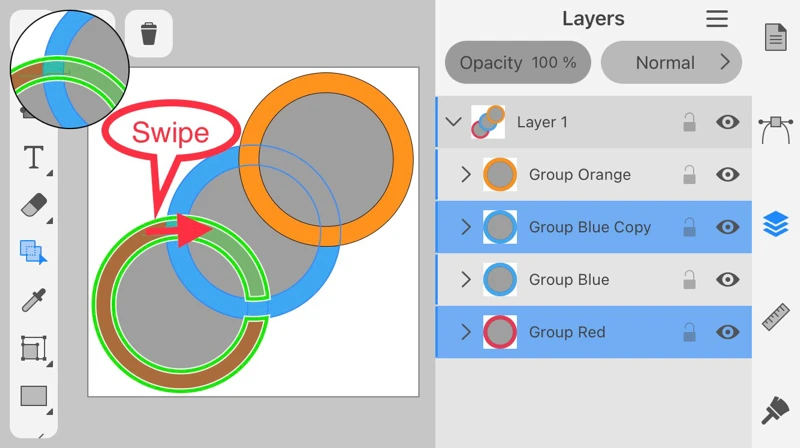Open the brush style panel icon
Image resolution: width=800 pixels, height=448 pixels.
(x=776, y=410)
